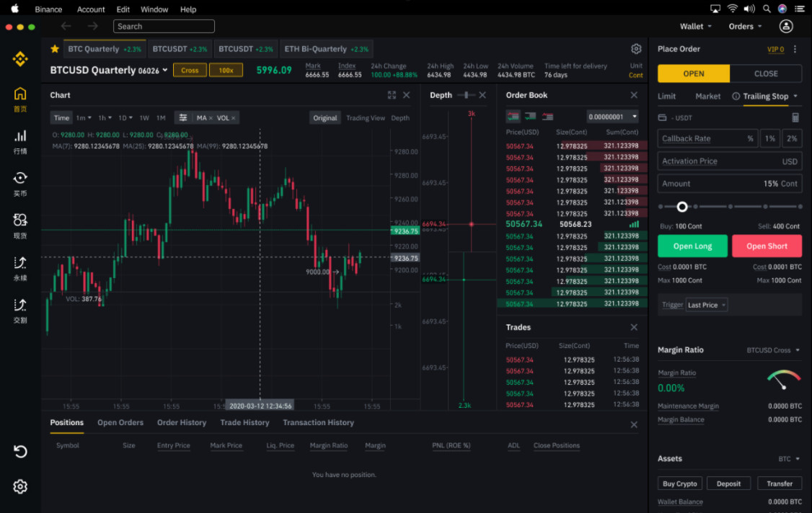Viewport: 812px width, 513px height.
Task: Expand the BTCUSD Cross margin dropdown
Action: pos(773,350)
